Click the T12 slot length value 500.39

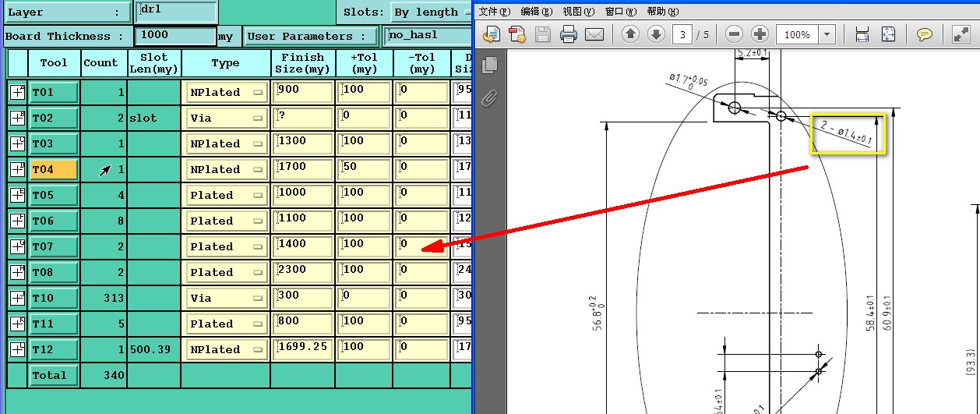click(150, 349)
